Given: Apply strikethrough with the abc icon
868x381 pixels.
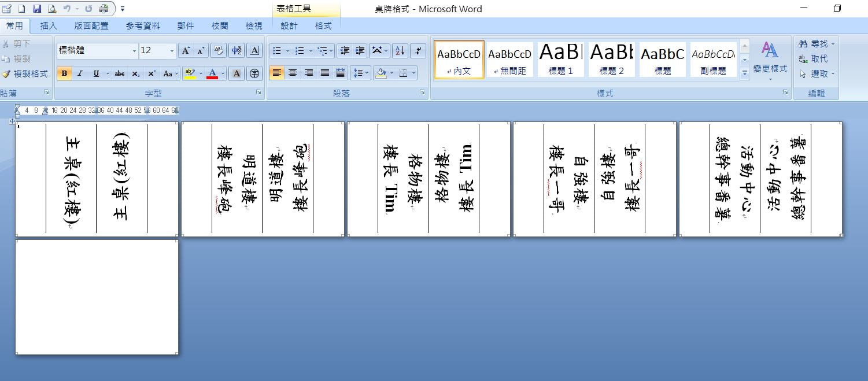Looking at the screenshot, I should click(120, 74).
